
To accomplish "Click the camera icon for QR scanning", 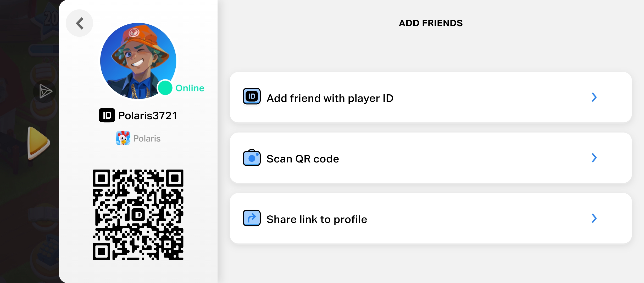I will pyautogui.click(x=252, y=158).
